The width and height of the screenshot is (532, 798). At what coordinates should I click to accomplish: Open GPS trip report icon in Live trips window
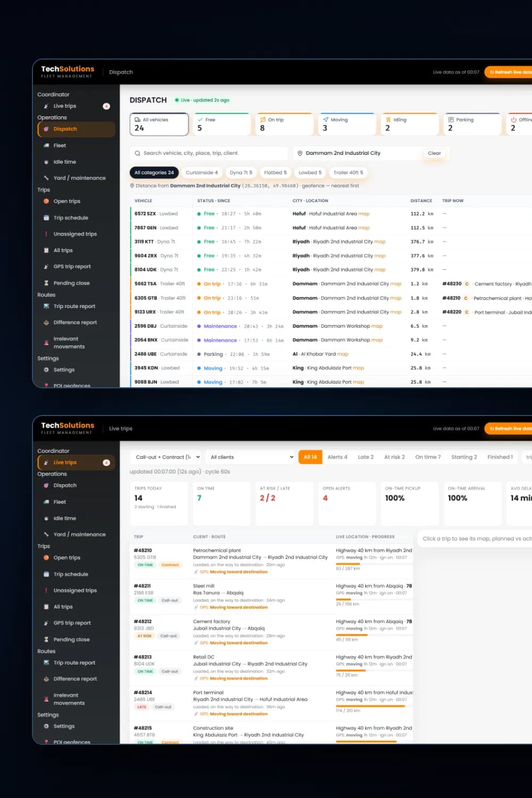tap(46, 623)
